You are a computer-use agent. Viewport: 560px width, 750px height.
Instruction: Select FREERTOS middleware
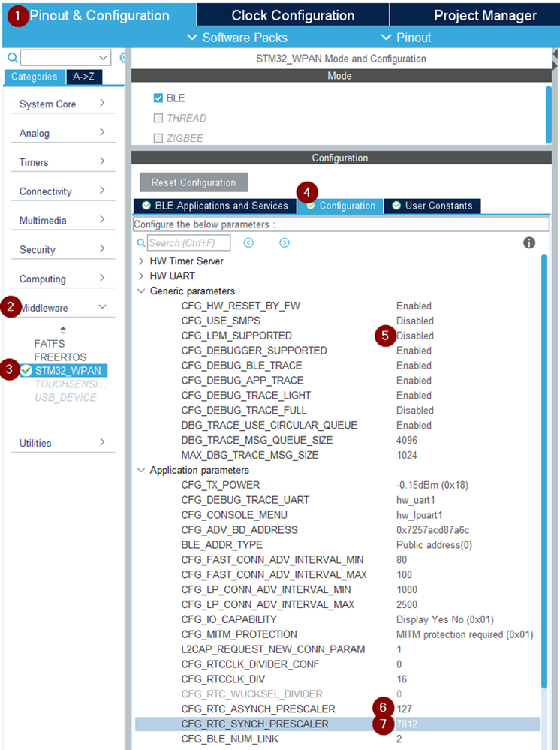(x=60, y=357)
